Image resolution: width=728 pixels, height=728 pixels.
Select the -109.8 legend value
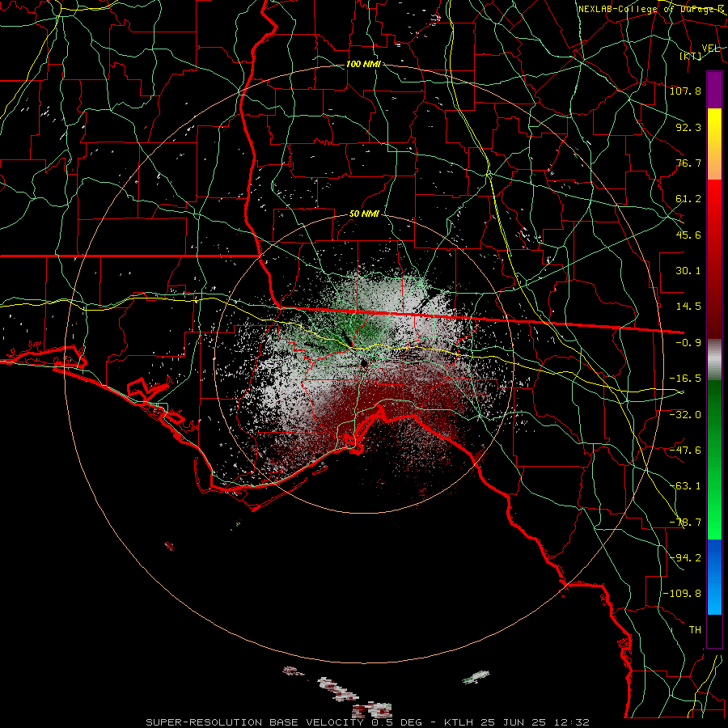click(x=683, y=594)
